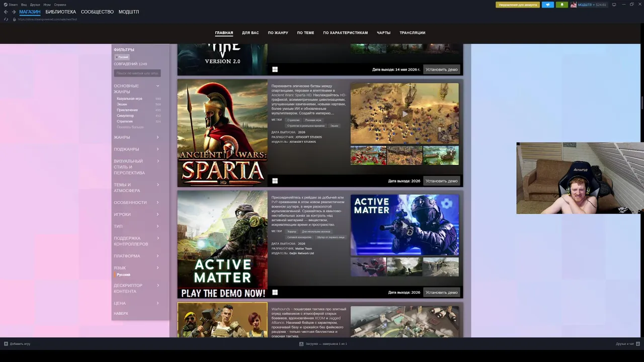
Task: Go back with the left arrow button
Action: pyautogui.click(x=6, y=12)
